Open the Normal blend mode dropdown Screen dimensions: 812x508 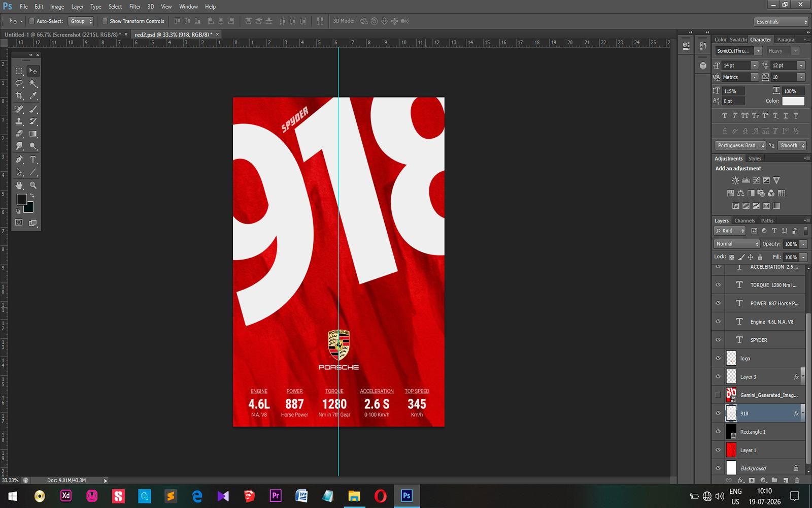click(x=737, y=244)
